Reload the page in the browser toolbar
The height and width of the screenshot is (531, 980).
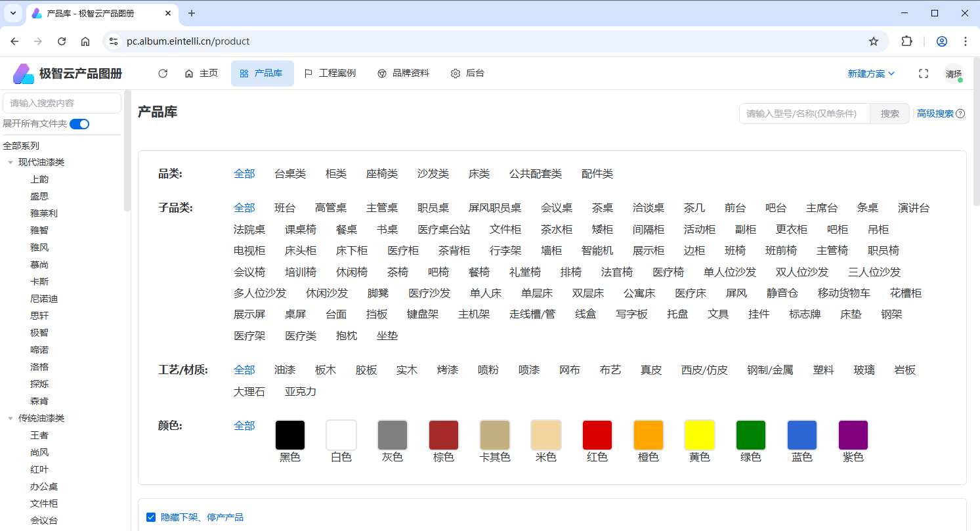[62, 41]
